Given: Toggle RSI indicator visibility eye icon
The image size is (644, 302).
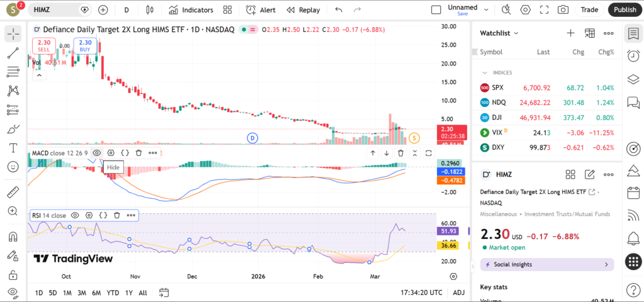Looking at the screenshot, I should pyautogui.click(x=75, y=215).
